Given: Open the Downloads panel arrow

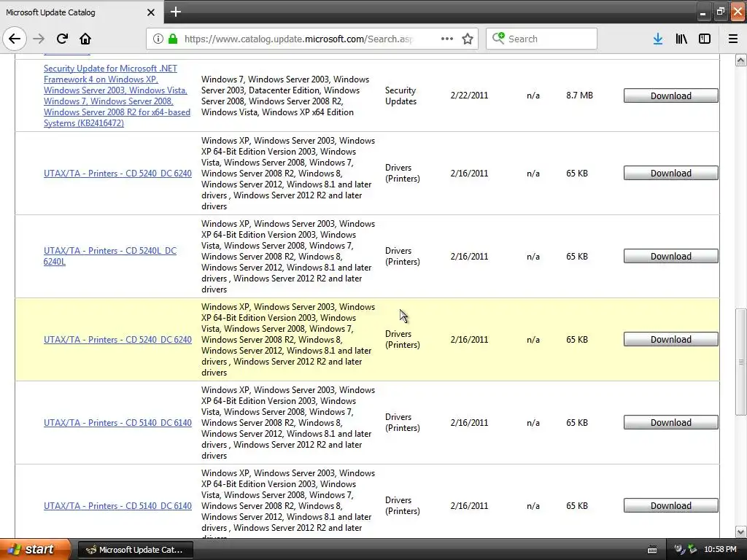Looking at the screenshot, I should click(657, 39).
